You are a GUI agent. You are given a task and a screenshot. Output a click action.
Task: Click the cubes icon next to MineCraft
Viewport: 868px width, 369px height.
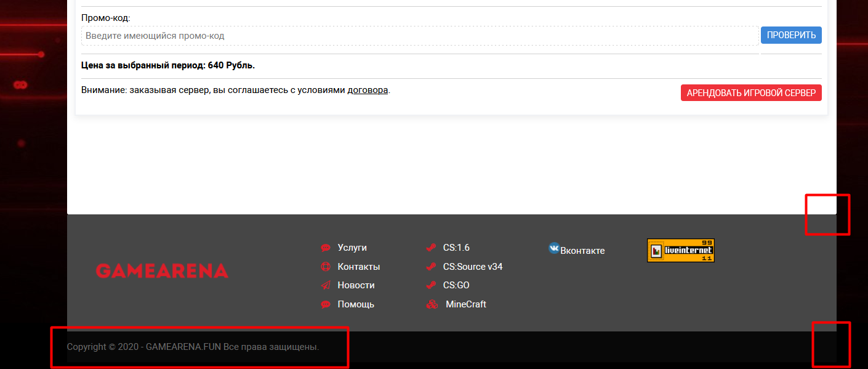point(432,304)
